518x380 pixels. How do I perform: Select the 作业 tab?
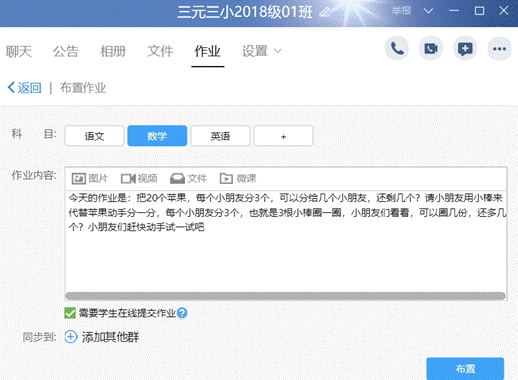click(x=207, y=51)
